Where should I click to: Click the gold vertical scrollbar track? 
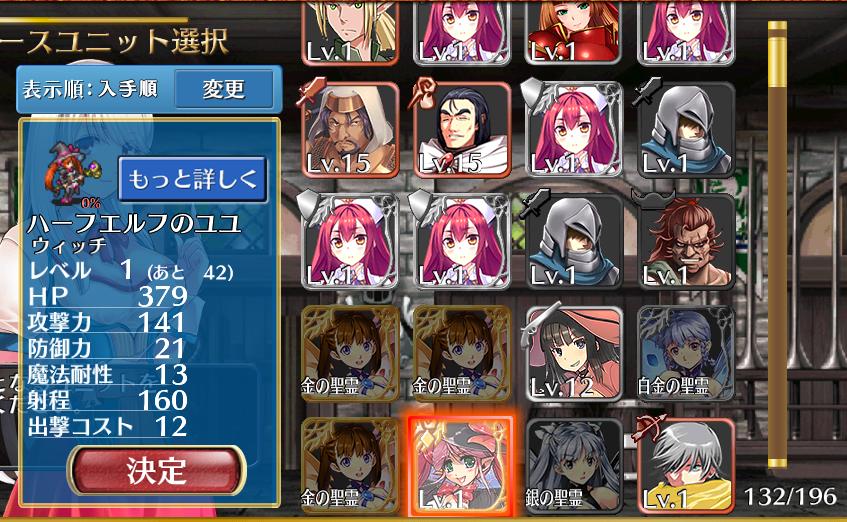click(x=777, y=245)
